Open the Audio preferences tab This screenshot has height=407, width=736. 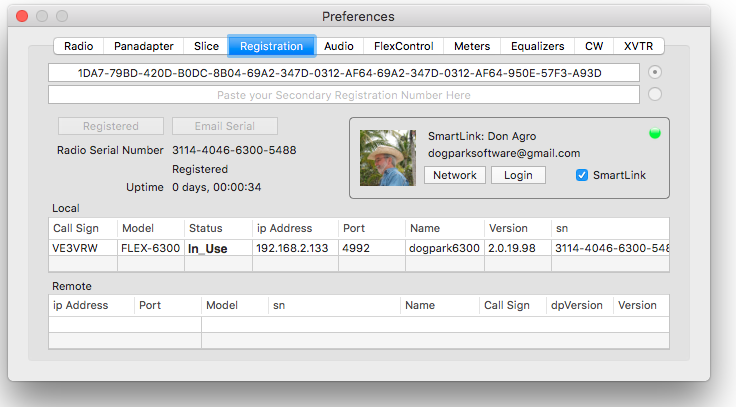tap(339, 46)
